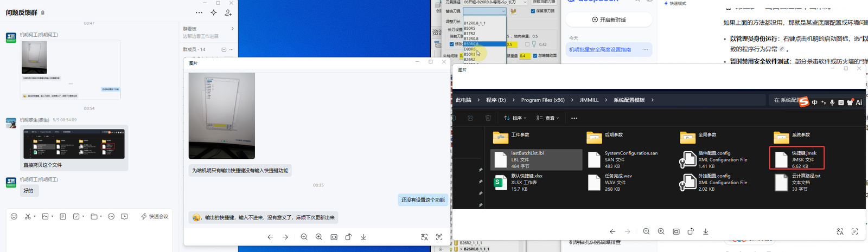Download the picture from right 图片 viewer
This screenshot has width=868, height=252.
(706, 231)
